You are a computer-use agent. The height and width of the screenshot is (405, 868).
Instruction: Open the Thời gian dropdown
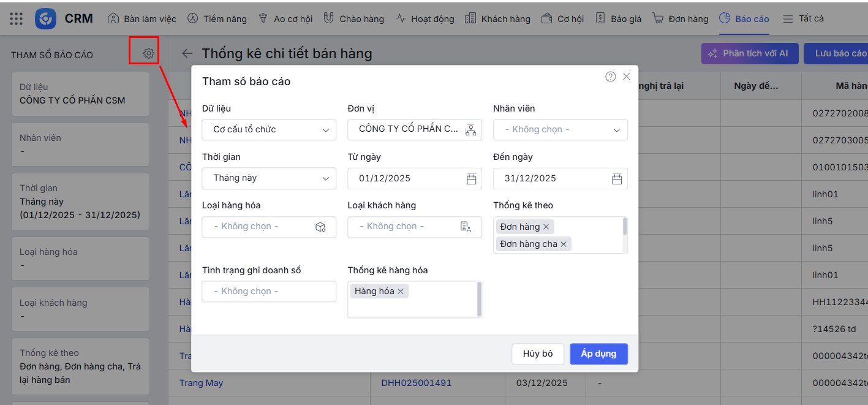coord(269,178)
